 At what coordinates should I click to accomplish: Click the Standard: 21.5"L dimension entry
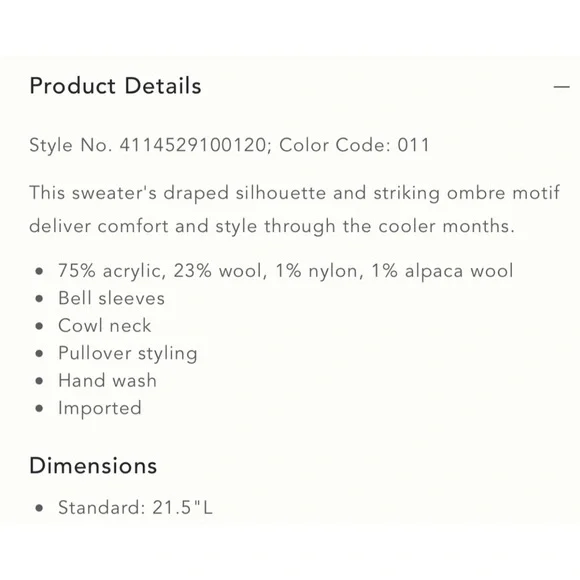[135, 508]
